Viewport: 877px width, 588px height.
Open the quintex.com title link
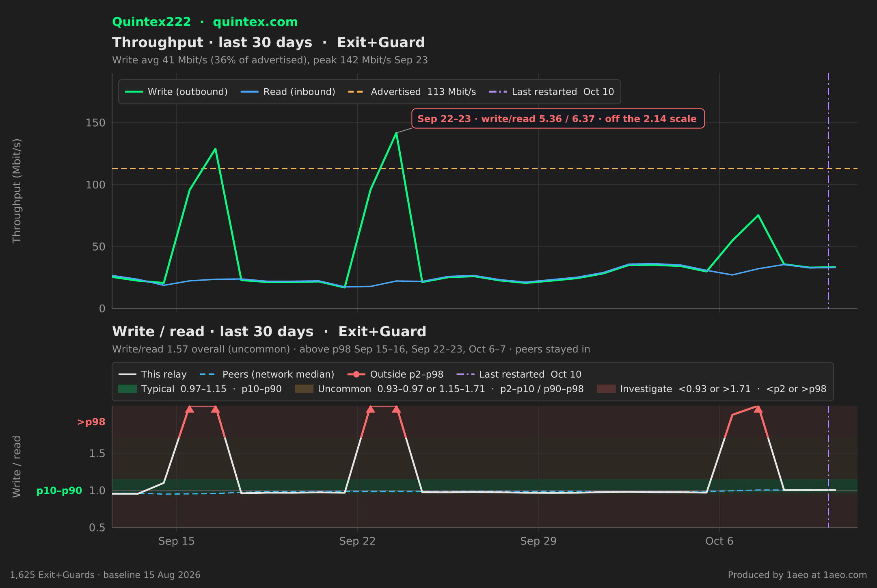tap(255, 22)
